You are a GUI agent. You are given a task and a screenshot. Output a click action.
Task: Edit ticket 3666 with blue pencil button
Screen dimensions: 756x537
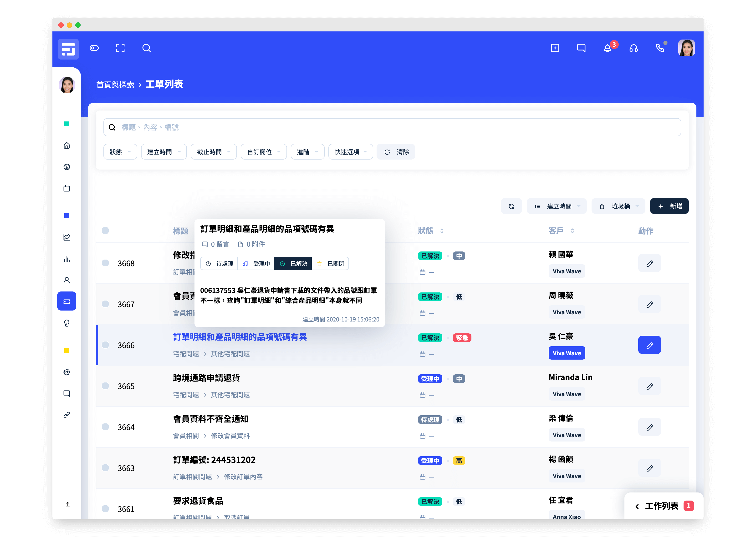coord(649,345)
